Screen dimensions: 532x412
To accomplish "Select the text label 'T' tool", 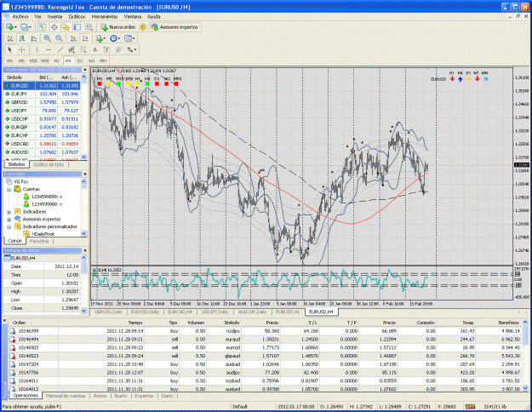I will point(106,50).
